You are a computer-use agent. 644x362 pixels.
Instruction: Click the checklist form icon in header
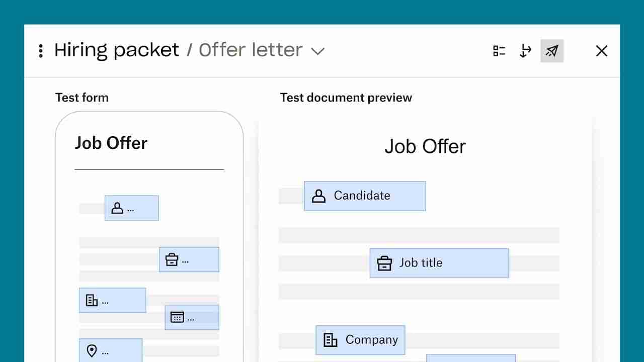click(x=499, y=51)
